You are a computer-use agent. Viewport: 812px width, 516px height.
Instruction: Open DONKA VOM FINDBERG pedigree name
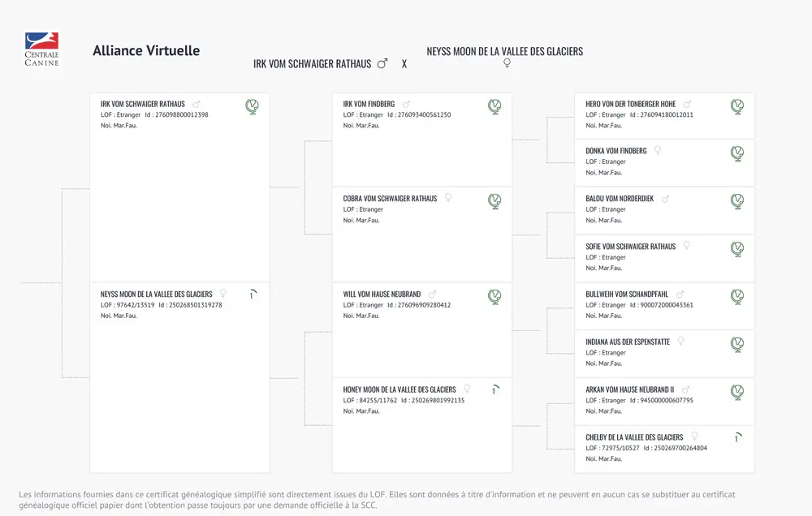(615, 151)
